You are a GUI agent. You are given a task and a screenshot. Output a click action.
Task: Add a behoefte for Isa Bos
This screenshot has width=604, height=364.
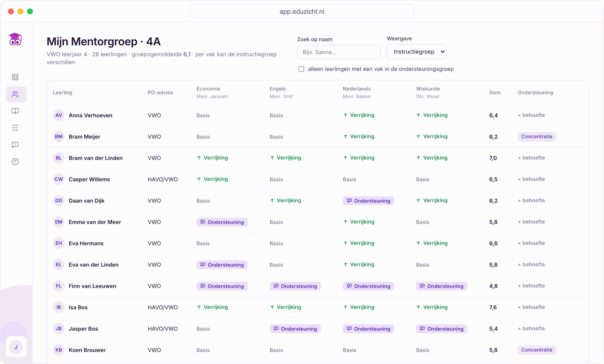(x=531, y=307)
